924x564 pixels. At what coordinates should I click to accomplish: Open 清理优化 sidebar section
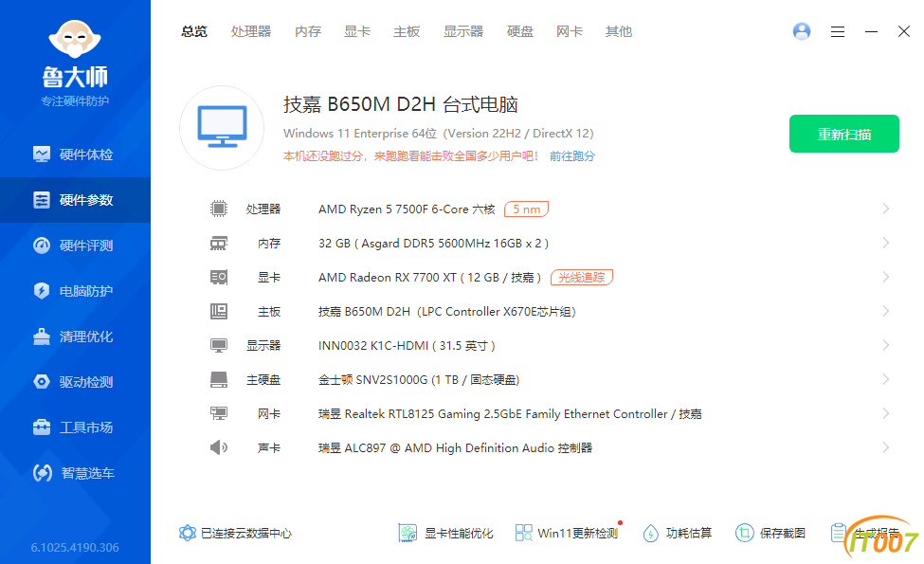point(75,337)
